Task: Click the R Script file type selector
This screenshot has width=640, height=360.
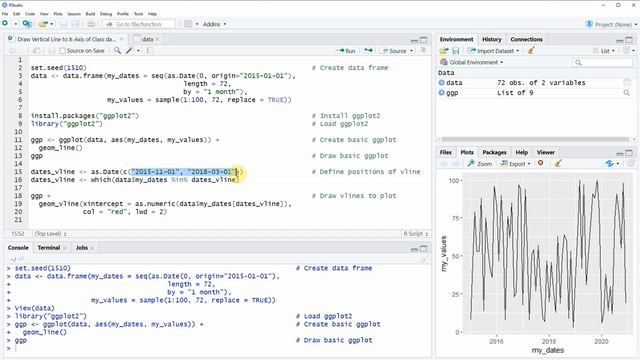Action: pos(416,233)
